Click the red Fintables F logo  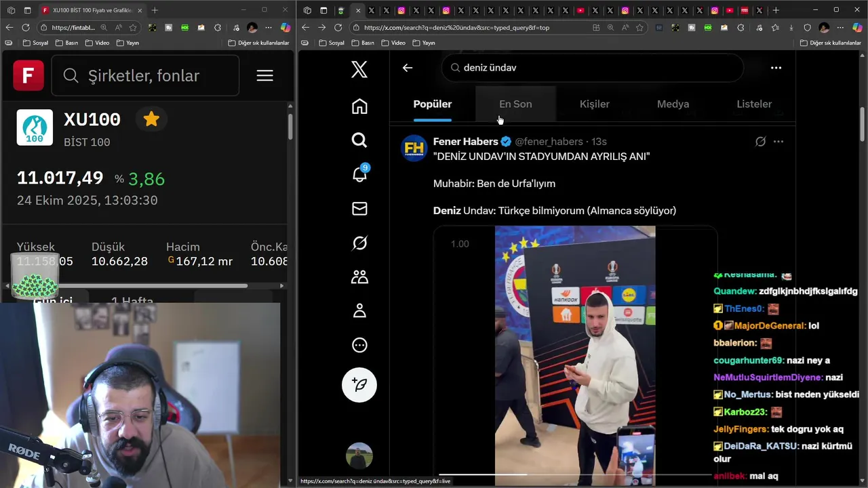[x=28, y=75]
